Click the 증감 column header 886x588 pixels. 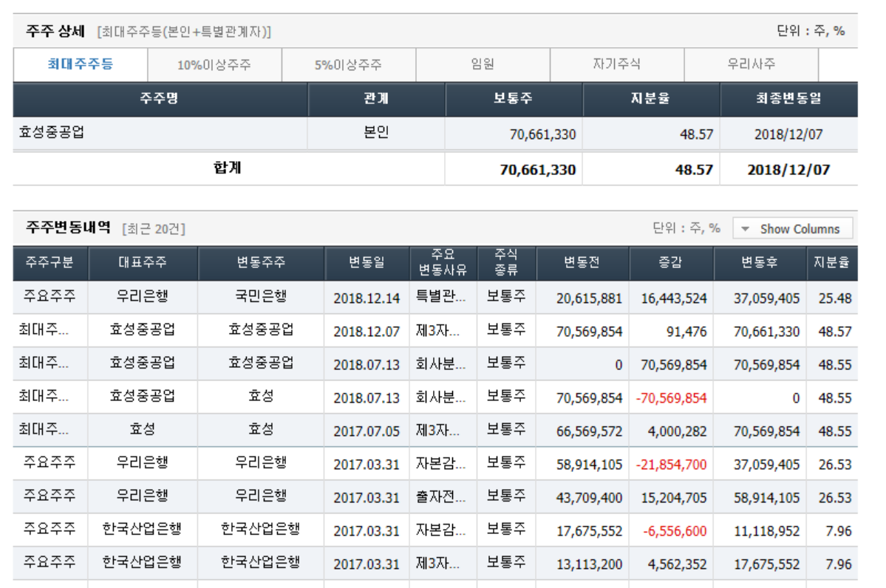coord(671,263)
